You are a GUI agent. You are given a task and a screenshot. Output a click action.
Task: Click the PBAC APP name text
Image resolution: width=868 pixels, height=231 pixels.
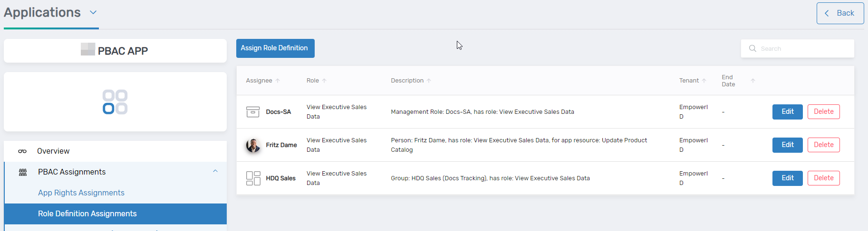[x=123, y=51]
